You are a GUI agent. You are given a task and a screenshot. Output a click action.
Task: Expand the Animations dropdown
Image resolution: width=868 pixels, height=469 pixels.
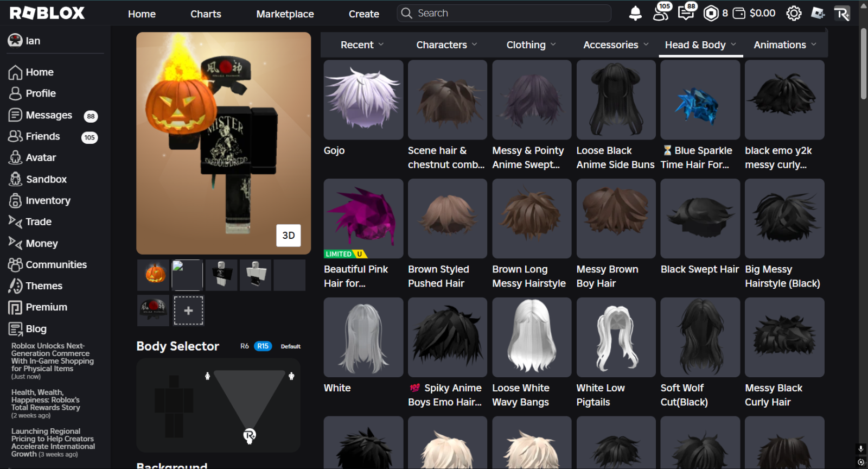(x=785, y=45)
